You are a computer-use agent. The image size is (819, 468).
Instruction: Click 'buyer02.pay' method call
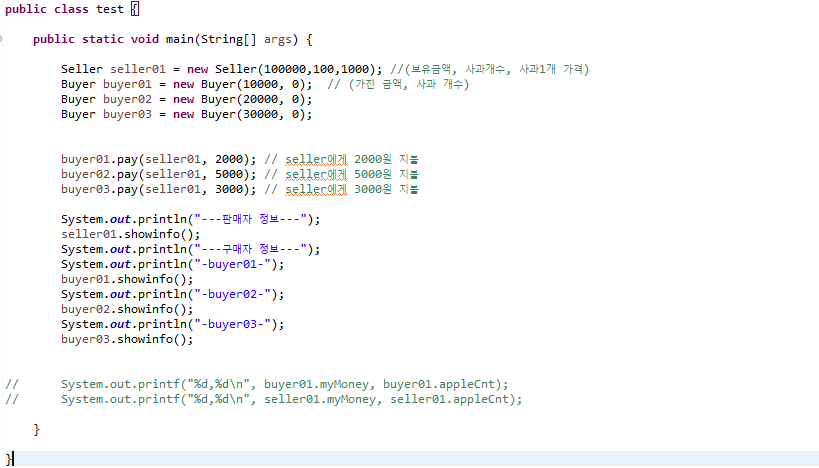(99, 174)
